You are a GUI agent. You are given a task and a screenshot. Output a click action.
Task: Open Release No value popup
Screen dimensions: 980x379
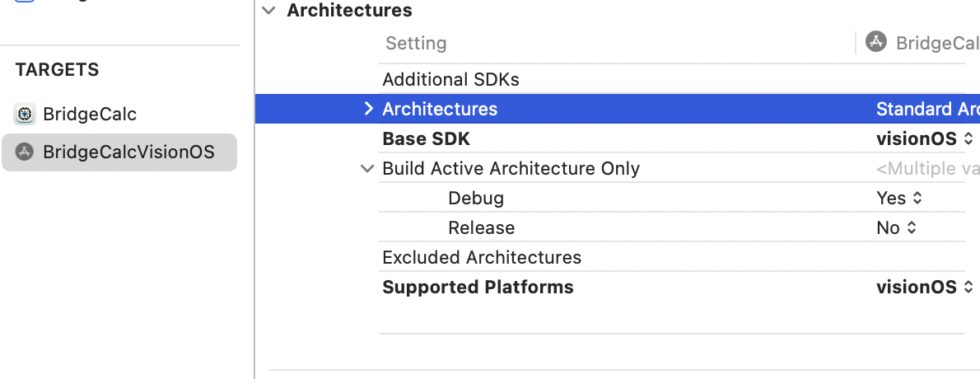pyautogui.click(x=897, y=227)
